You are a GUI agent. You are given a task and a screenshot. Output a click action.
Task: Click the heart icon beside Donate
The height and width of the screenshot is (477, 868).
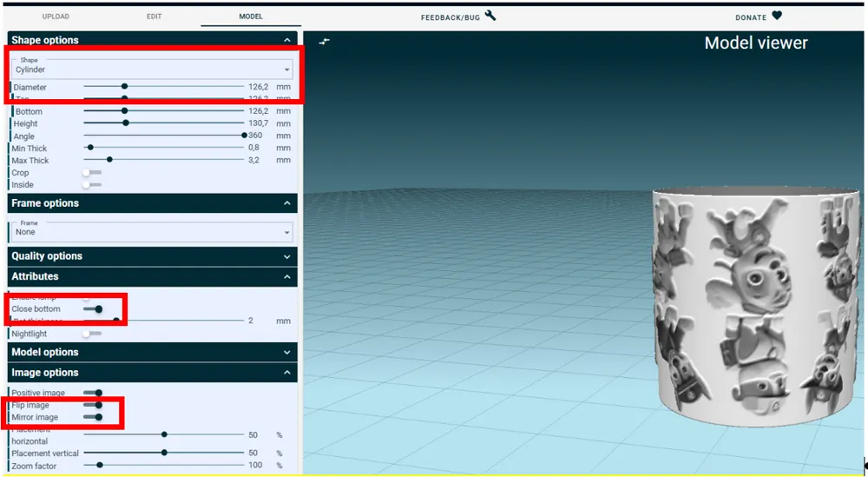(777, 16)
